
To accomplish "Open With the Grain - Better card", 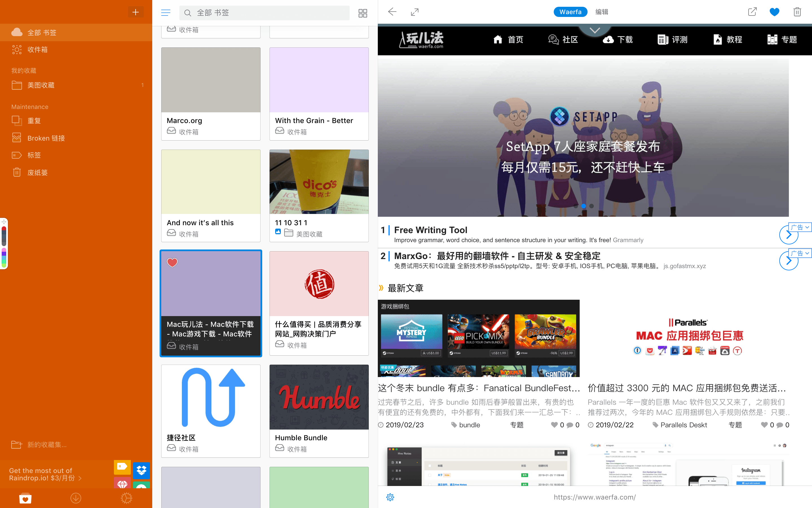I will [x=319, y=94].
